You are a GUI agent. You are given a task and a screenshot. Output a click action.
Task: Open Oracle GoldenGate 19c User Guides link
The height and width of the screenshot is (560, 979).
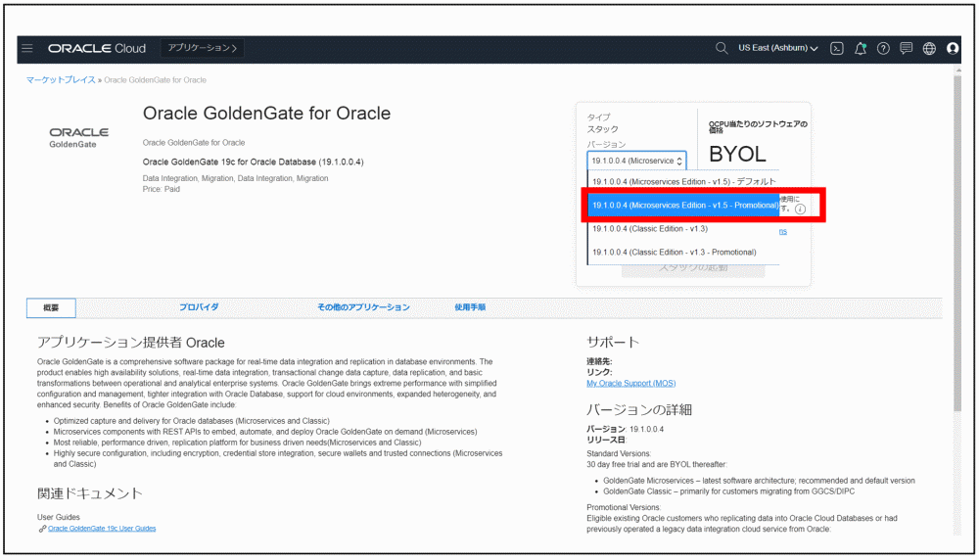tap(102, 528)
